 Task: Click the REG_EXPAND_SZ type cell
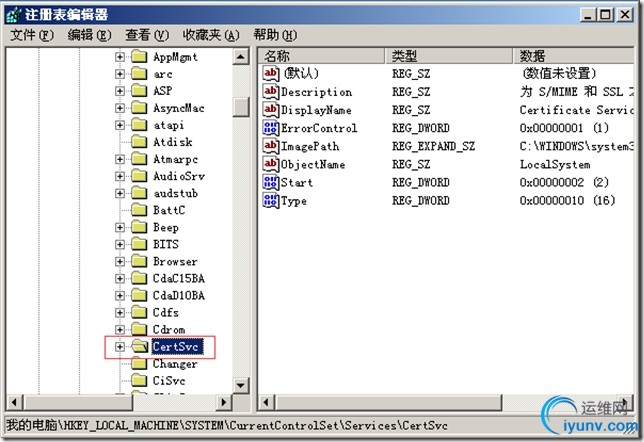pos(433,146)
